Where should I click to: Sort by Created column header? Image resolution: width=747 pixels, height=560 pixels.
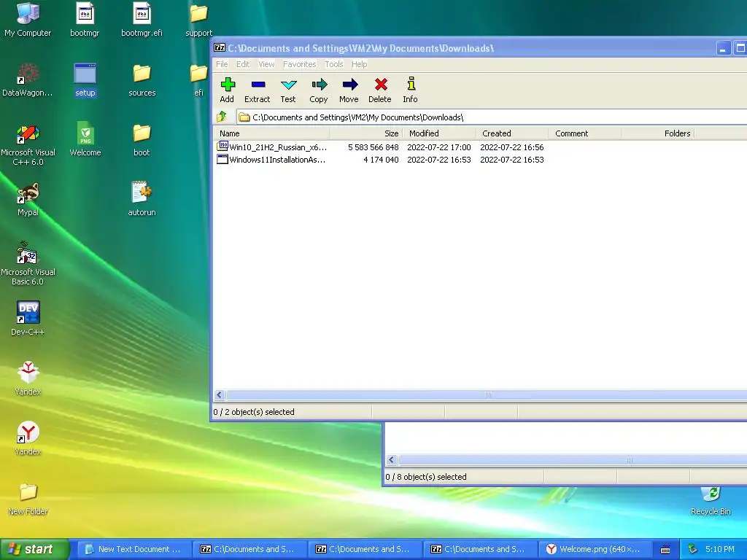[x=512, y=133]
